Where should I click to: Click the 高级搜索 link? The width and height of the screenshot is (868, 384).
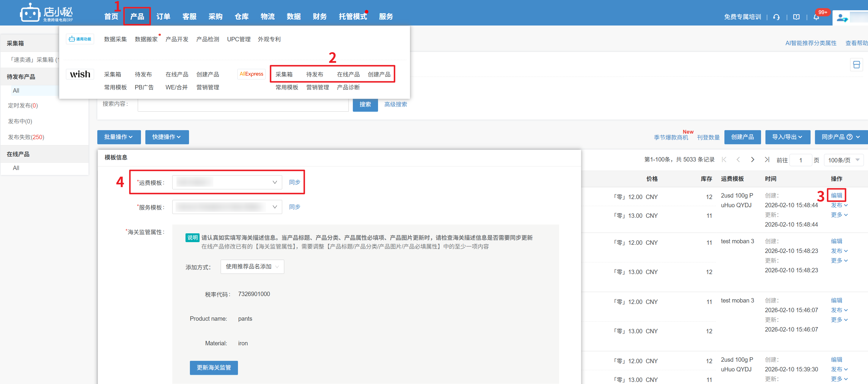pos(396,105)
